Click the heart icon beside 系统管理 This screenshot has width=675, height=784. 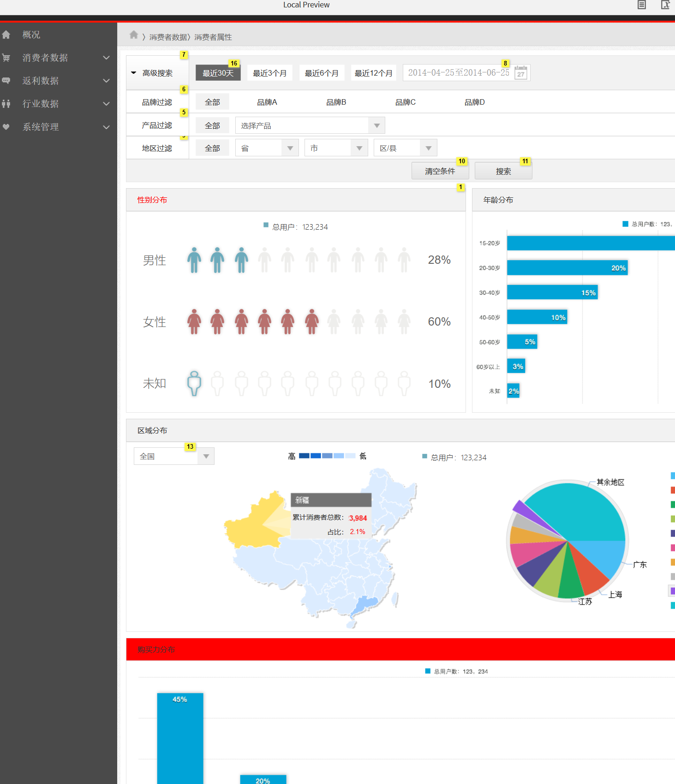(x=6, y=127)
